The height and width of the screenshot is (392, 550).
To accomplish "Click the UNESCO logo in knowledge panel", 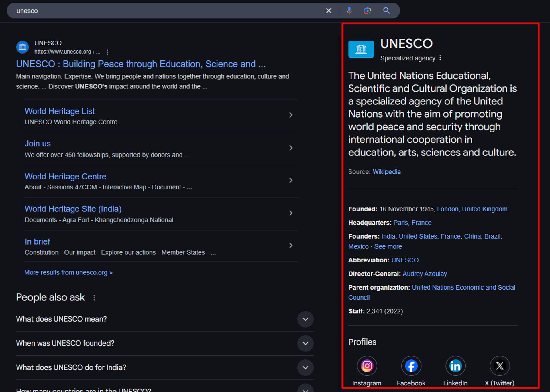I will (361, 49).
